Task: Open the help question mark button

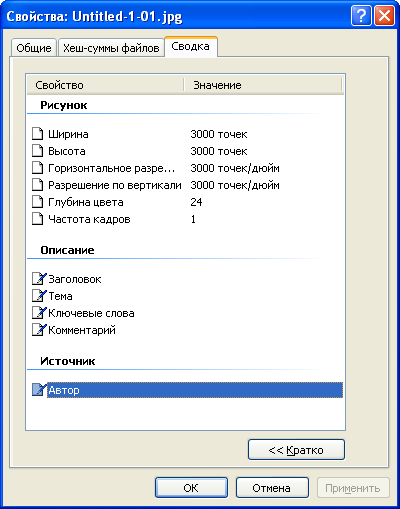Action: click(361, 16)
